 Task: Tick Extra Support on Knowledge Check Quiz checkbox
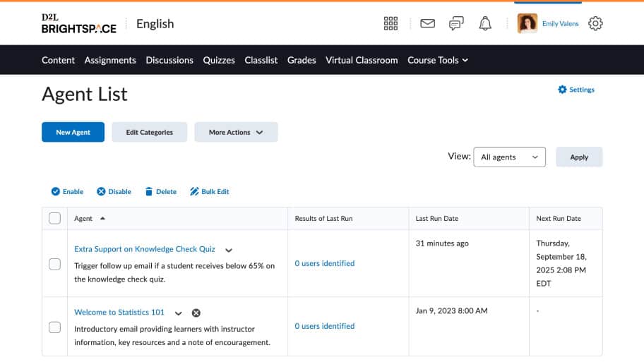pos(54,265)
